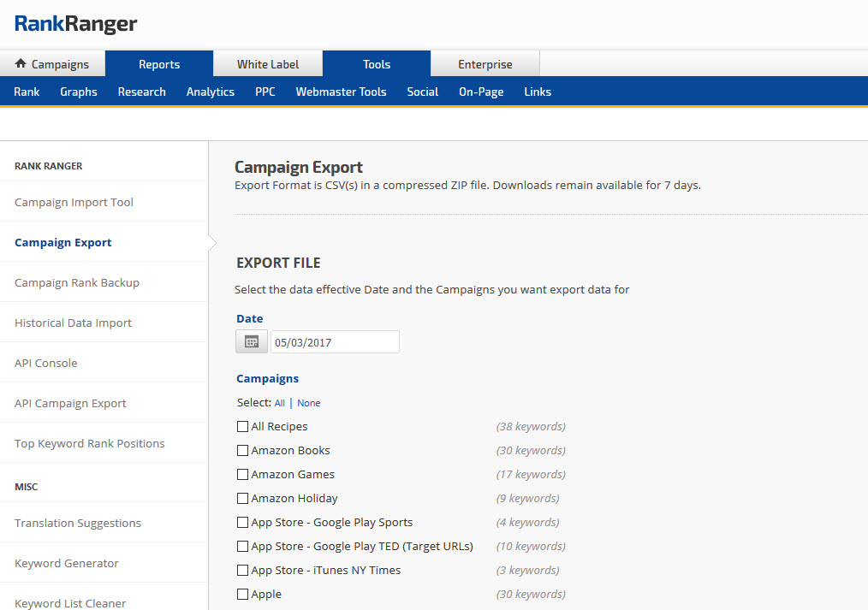
Task: Open Campaign Import Tool in sidebar
Action: click(x=74, y=202)
